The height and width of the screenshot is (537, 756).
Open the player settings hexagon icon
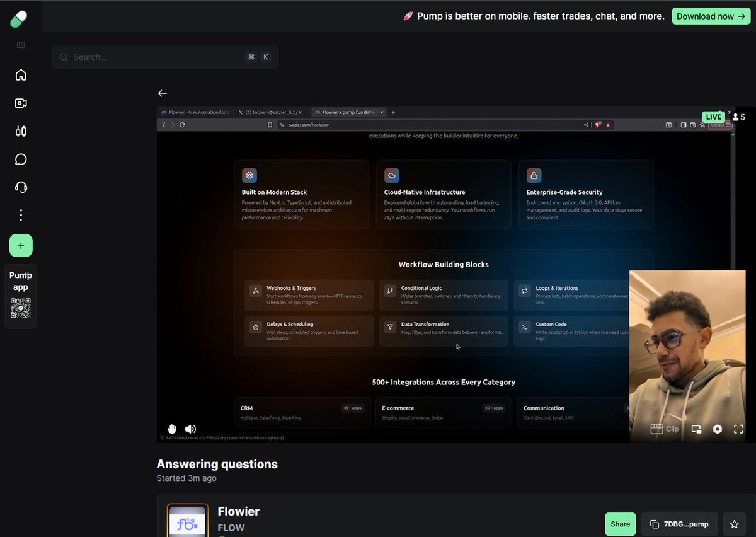[718, 429]
